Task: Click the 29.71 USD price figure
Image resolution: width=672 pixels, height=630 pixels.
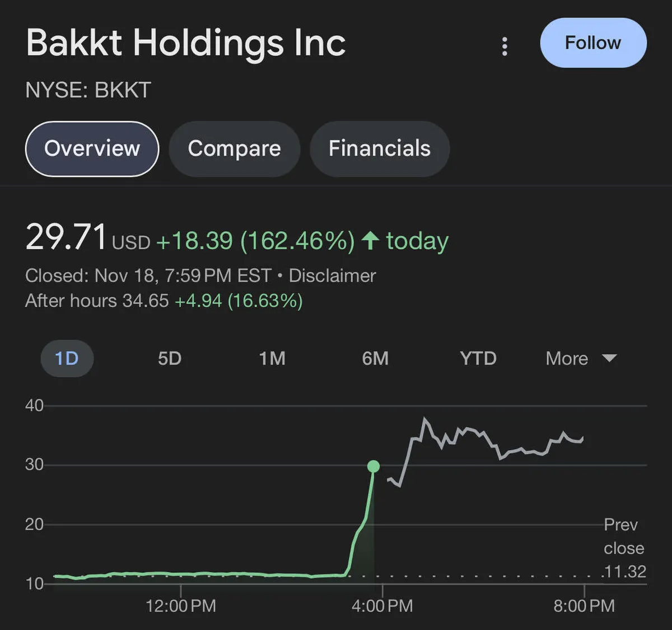Action: coord(66,237)
